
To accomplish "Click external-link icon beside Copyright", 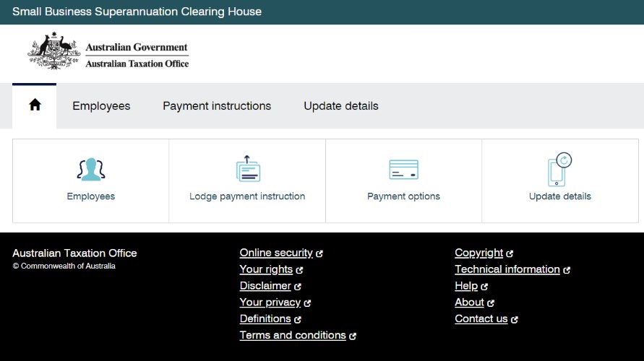I will pos(510,254).
